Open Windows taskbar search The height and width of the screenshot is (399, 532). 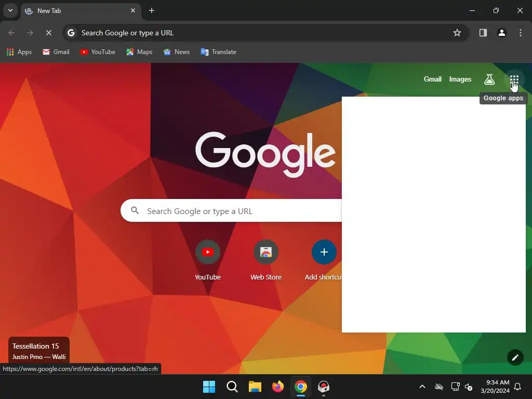tap(232, 387)
